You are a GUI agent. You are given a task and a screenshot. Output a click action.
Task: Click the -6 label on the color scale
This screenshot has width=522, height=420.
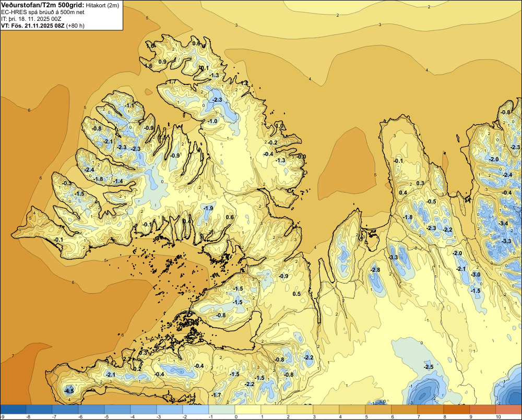[80, 417]
